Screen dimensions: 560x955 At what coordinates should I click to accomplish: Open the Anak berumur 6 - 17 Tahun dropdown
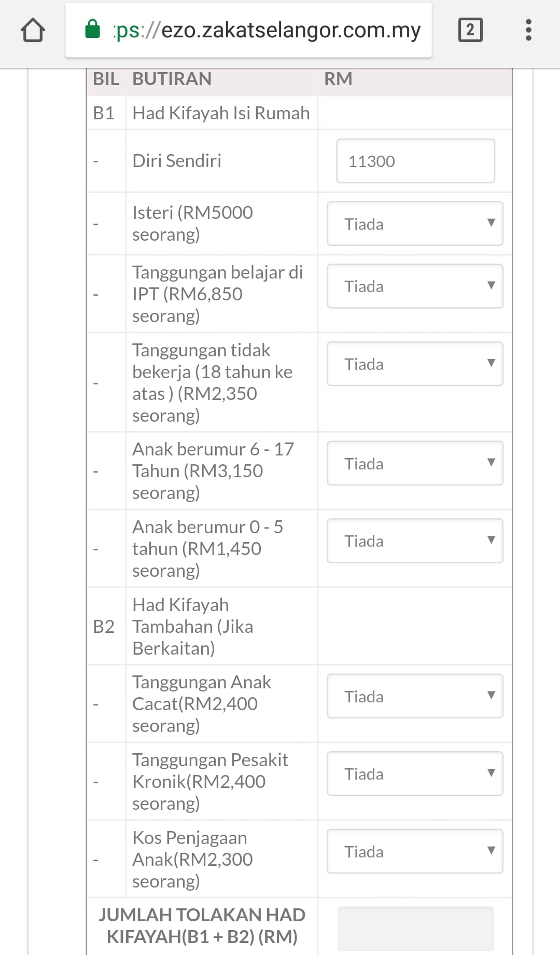click(415, 463)
